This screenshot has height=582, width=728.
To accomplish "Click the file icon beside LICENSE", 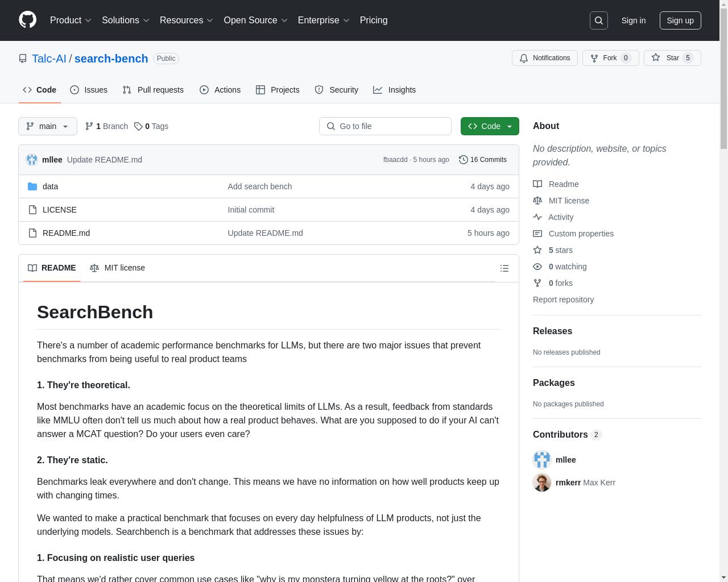I will 32,210.
